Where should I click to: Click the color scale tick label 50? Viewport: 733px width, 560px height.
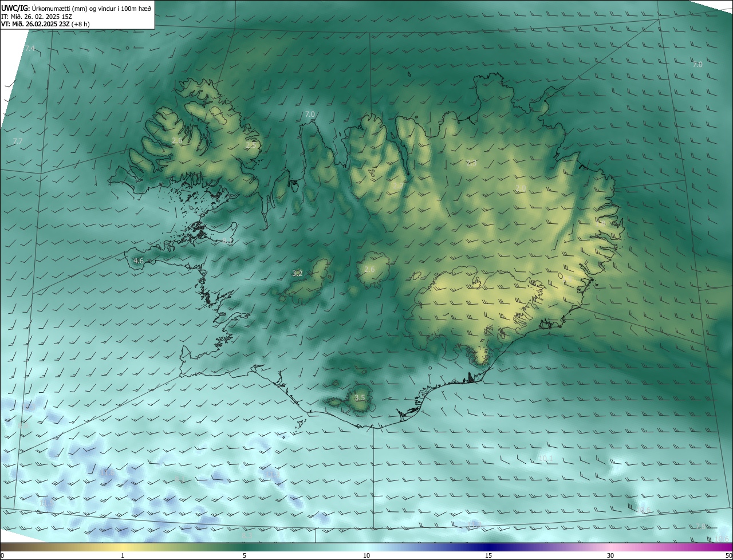coord(728,555)
